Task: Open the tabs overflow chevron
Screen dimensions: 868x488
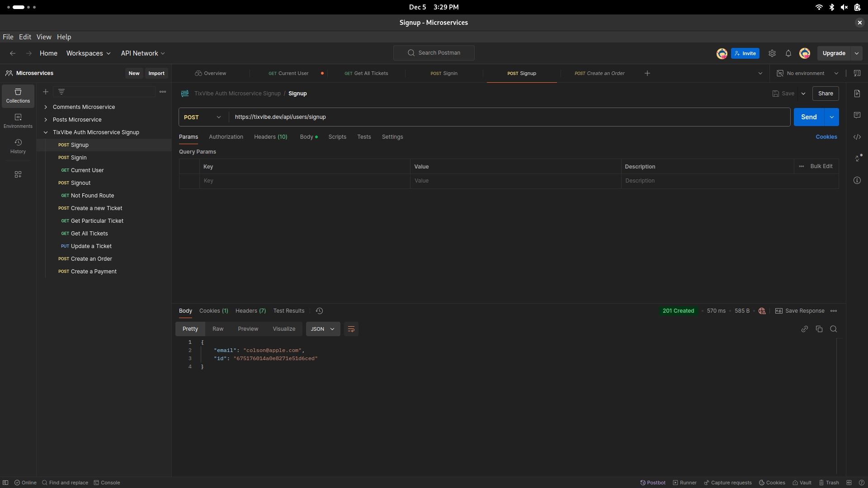Action: click(760, 73)
